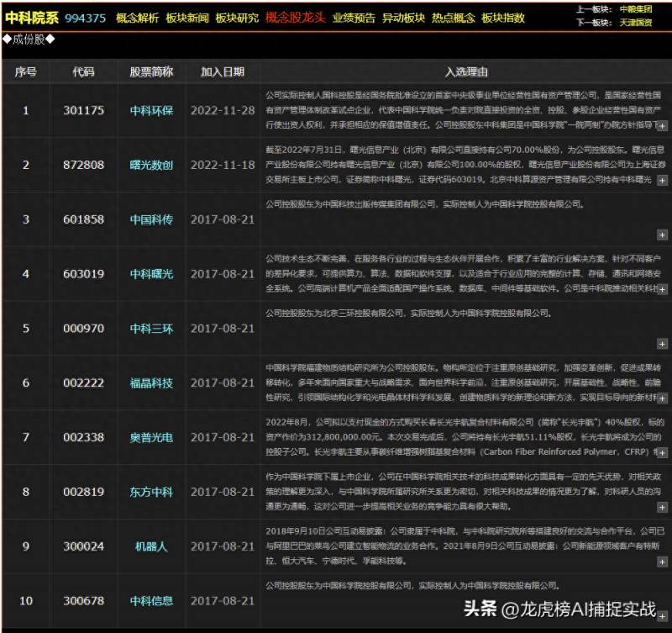Expand reason text for 福晶科技 row
The image size is (672, 633).
662,398
